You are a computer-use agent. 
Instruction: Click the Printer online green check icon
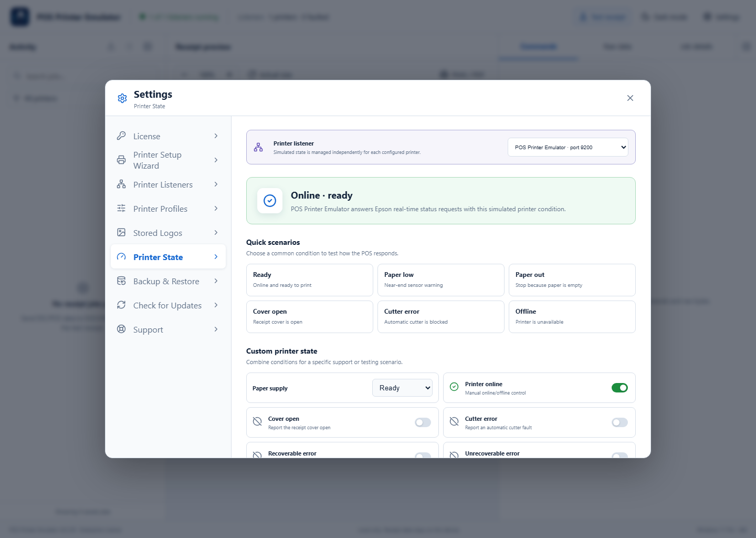454,387
